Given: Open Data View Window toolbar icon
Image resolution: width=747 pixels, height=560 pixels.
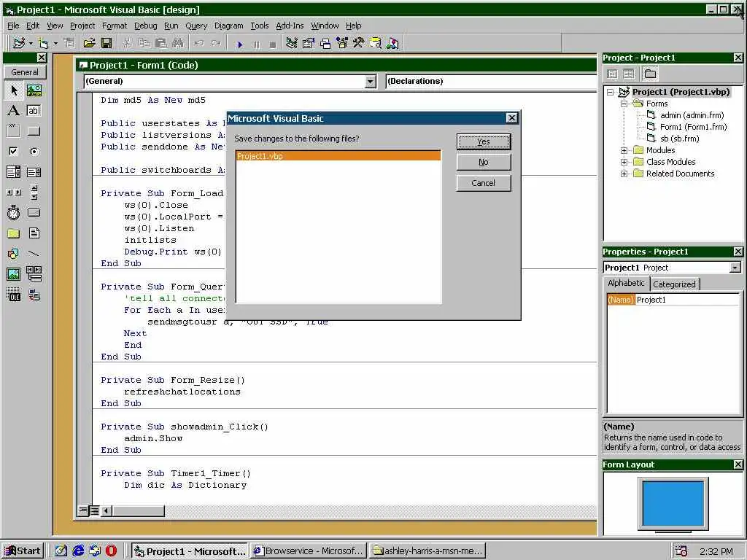Looking at the screenshot, I should pos(376,44).
